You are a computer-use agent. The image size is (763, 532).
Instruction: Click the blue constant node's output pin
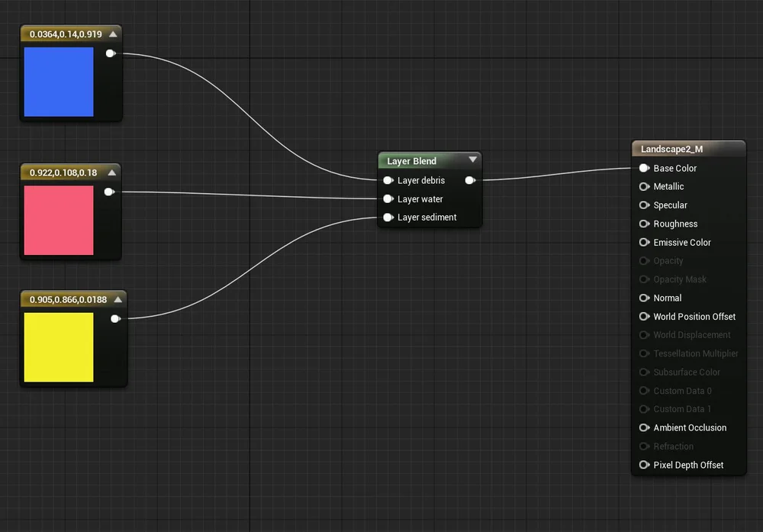(x=111, y=53)
